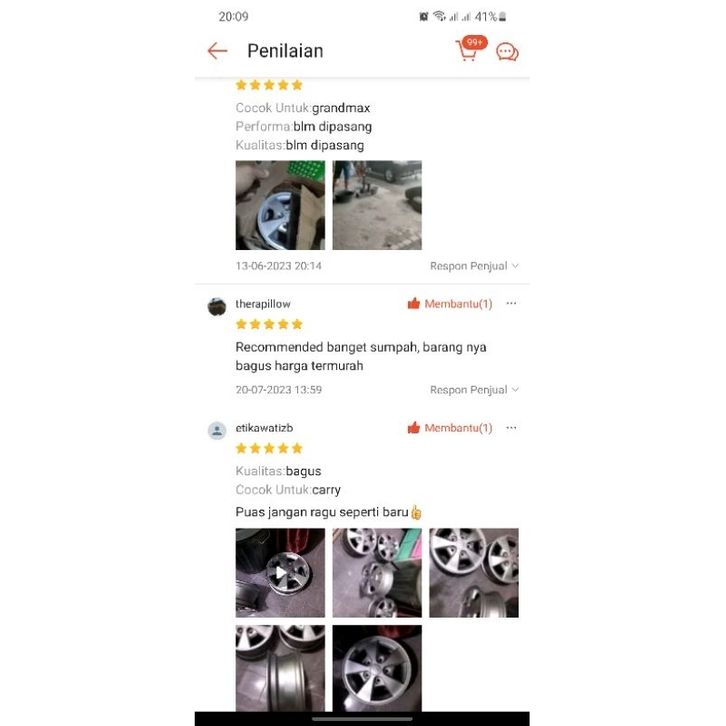Screen dimensions: 726x726
Task: Expand Respon Penjual under the 13-06-2023 review
Action: [474, 266]
